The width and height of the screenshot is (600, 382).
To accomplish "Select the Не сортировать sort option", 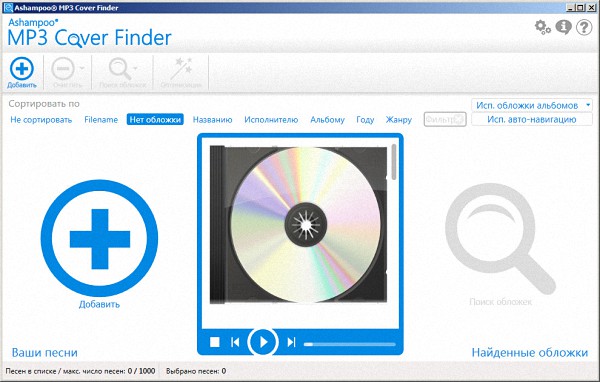I will [x=41, y=120].
